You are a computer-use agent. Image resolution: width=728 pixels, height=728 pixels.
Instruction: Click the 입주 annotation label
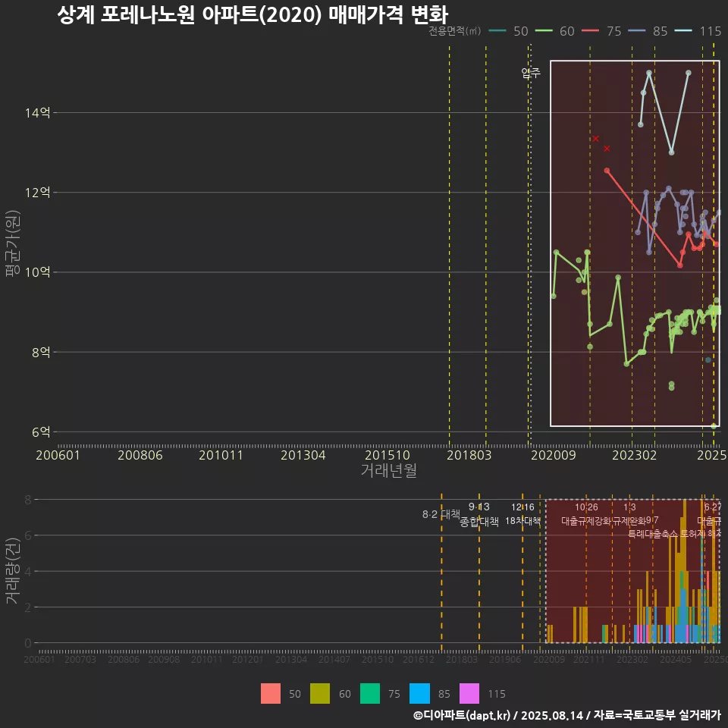coord(531,73)
